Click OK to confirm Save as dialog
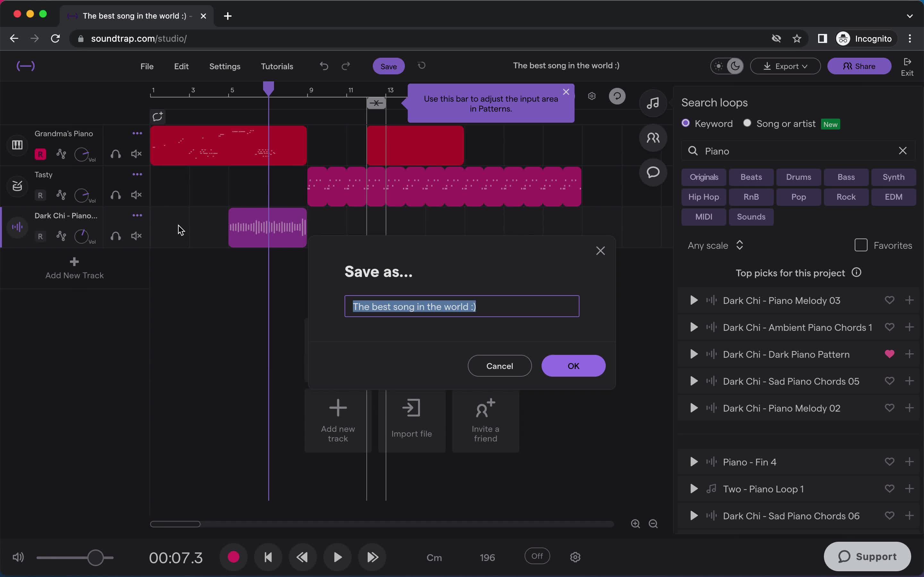 coord(573,366)
